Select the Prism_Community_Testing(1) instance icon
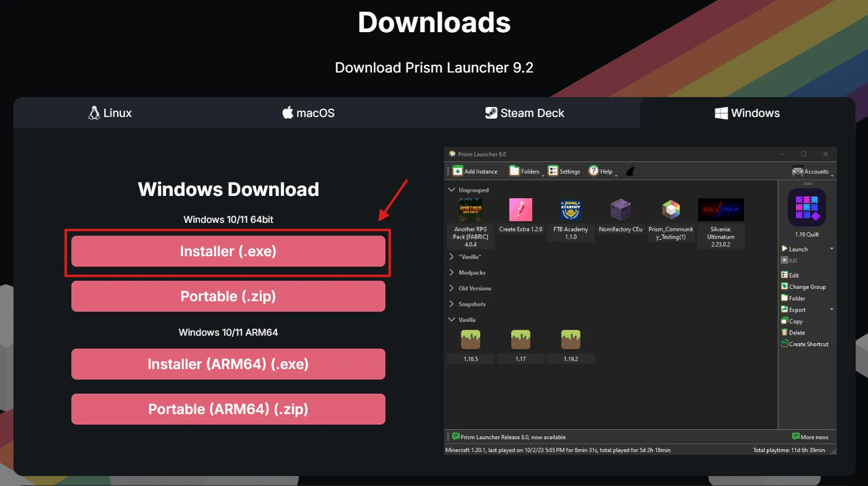Viewport: 868px width, 486px height. point(671,210)
